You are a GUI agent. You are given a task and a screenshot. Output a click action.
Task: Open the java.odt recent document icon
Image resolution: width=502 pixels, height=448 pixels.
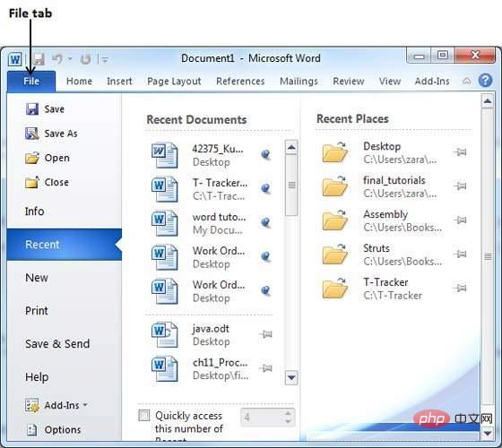tap(165, 335)
